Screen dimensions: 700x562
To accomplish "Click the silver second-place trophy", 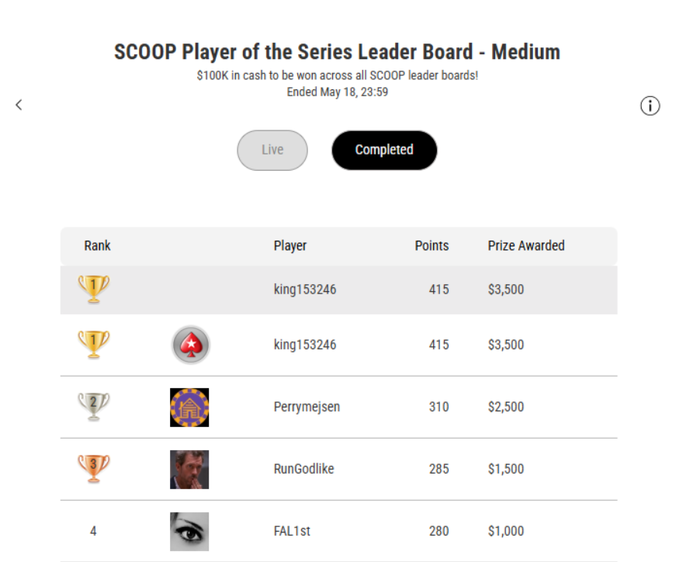I will pos(93,406).
